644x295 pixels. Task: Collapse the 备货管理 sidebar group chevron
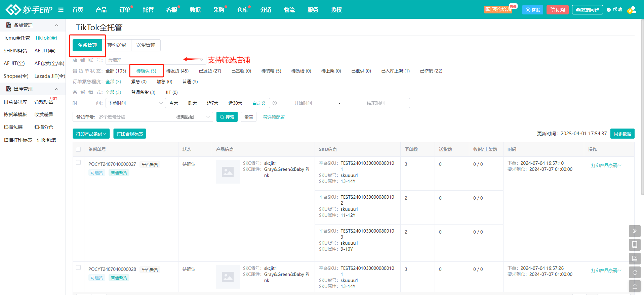point(56,25)
